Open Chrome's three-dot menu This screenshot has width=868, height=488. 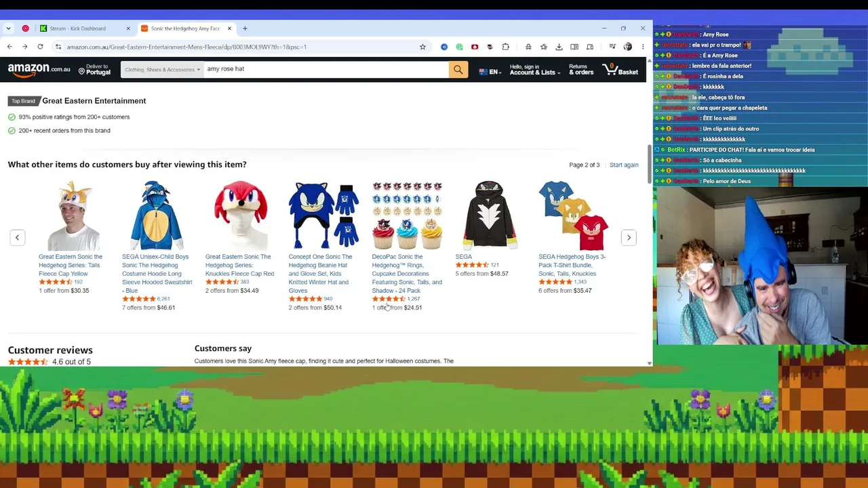coord(643,47)
